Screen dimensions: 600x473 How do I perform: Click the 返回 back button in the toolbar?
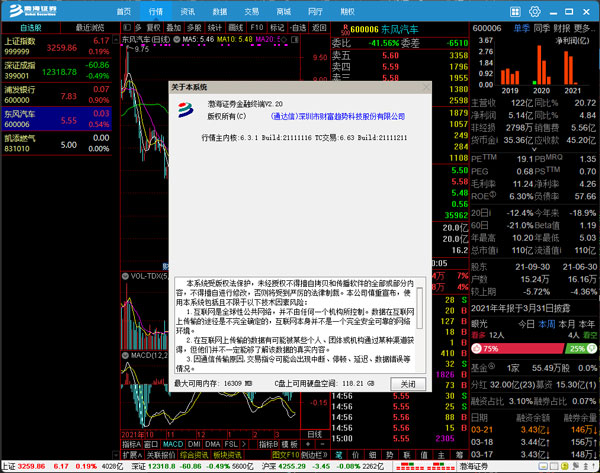tap(319, 28)
